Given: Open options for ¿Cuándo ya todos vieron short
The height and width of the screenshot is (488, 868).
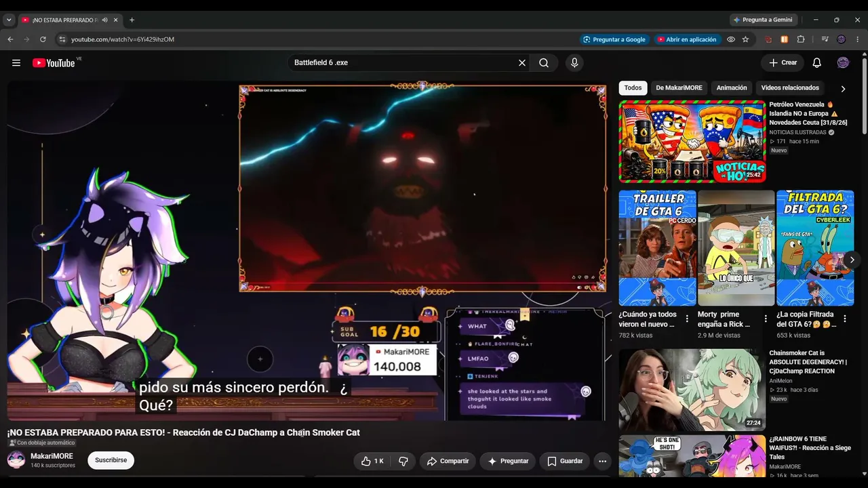Looking at the screenshot, I should point(687,319).
